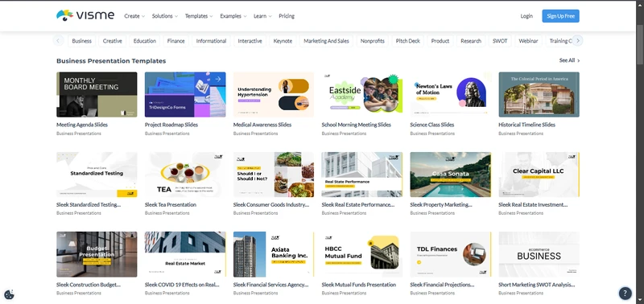644x304 pixels.
Task: Open TriDesignCo Forms roadmap thumbnail
Action: 185,95
